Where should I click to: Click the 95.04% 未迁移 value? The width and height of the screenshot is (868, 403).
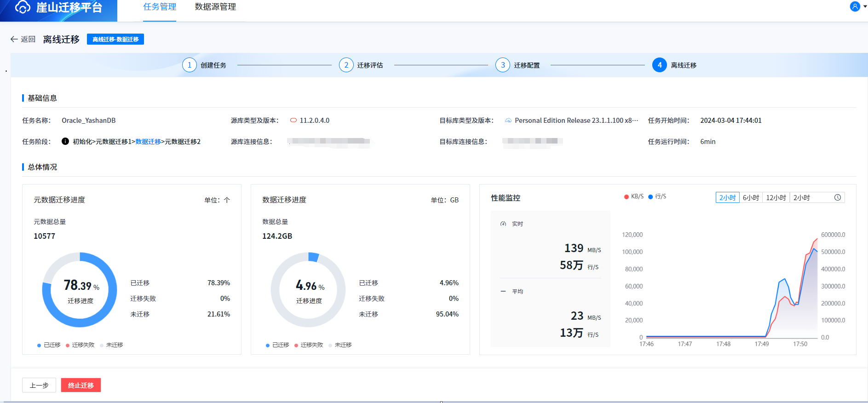click(x=447, y=314)
